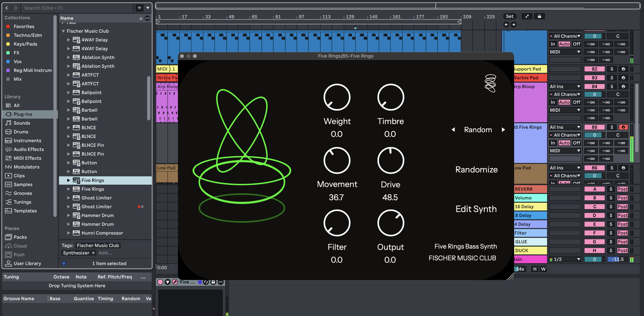Screen dimensions: 644x316
Task: Select the Vox collection
Action: 18,61
